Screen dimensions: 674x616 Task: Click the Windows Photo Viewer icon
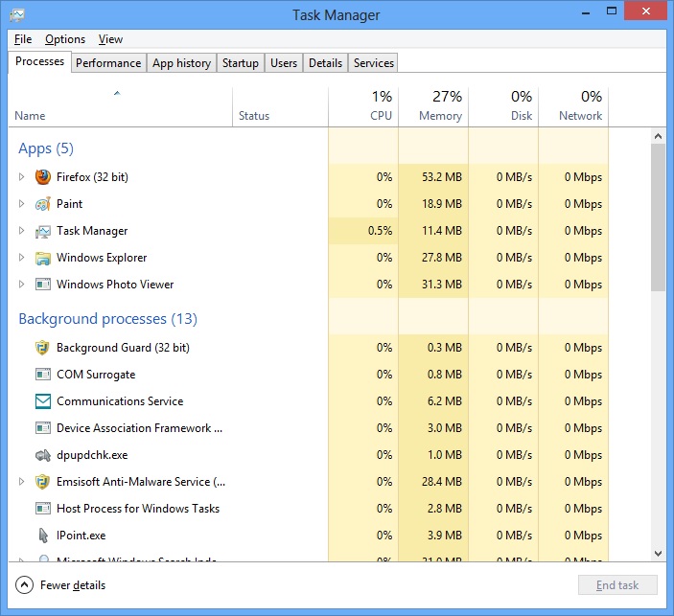tap(42, 285)
